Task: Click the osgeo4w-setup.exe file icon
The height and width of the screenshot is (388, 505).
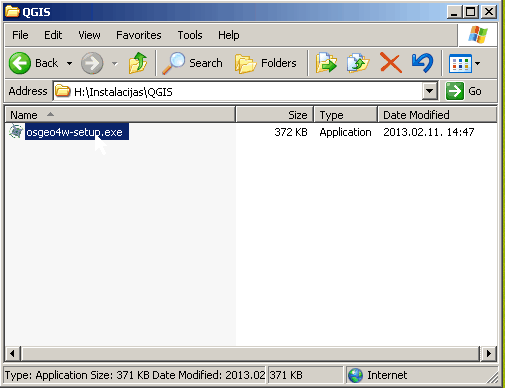Action: click(16, 132)
